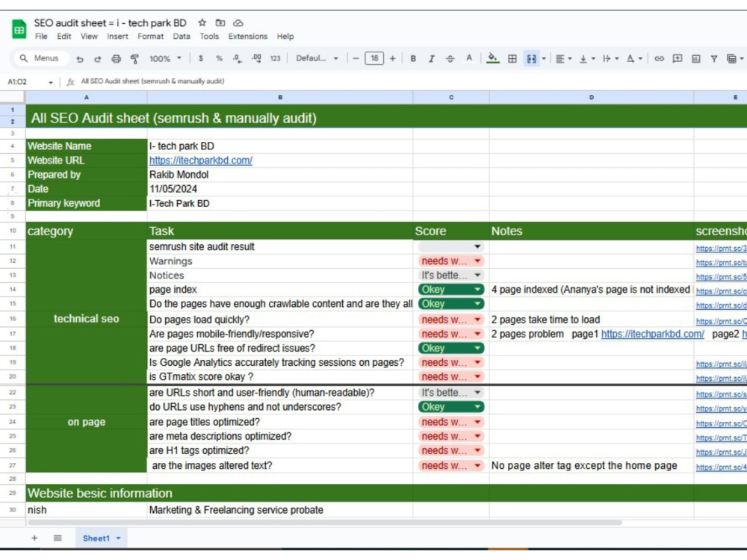
Task: Open vertical align dropdown
Action: [x=586, y=58]
